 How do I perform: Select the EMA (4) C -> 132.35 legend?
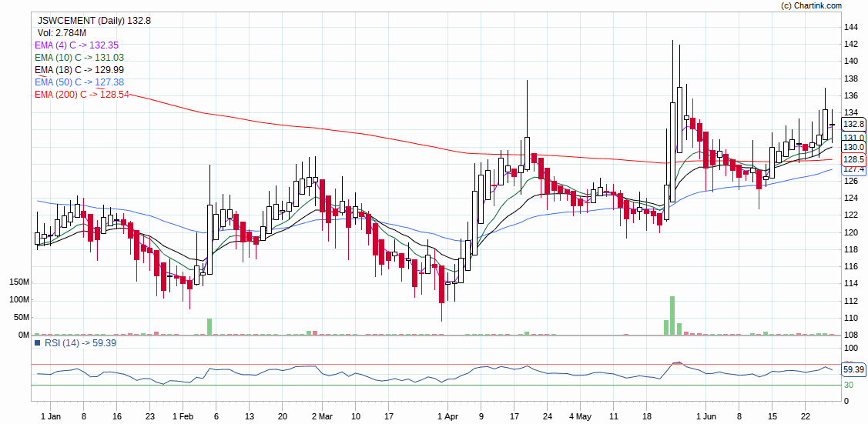[x=76, y=45]
